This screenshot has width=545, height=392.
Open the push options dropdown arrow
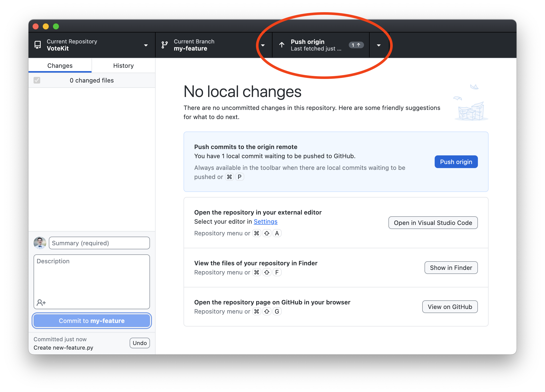click(379, 45)
